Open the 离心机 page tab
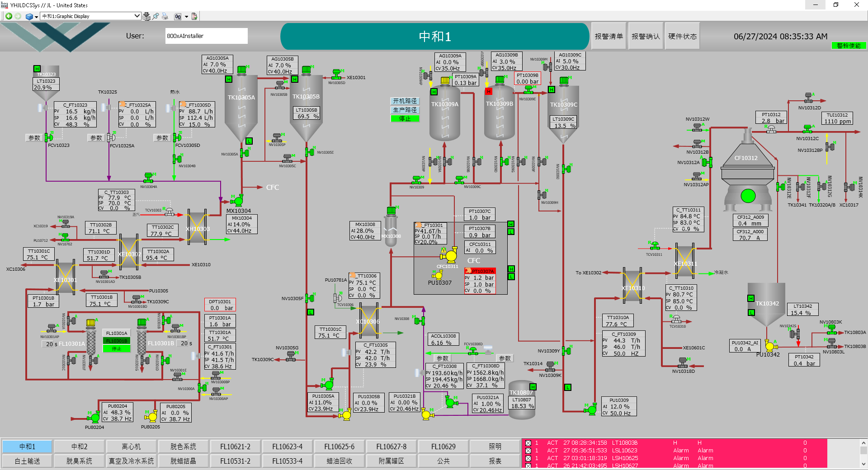The width and height of the screenshot is (868, 470). [x=132, y=446]
